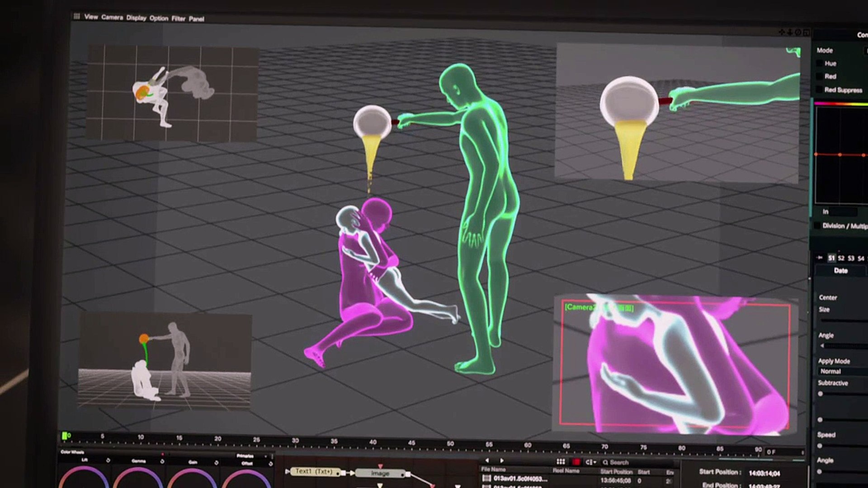
Task: Click the arrow icon left of S1
Action: [820, 258]
